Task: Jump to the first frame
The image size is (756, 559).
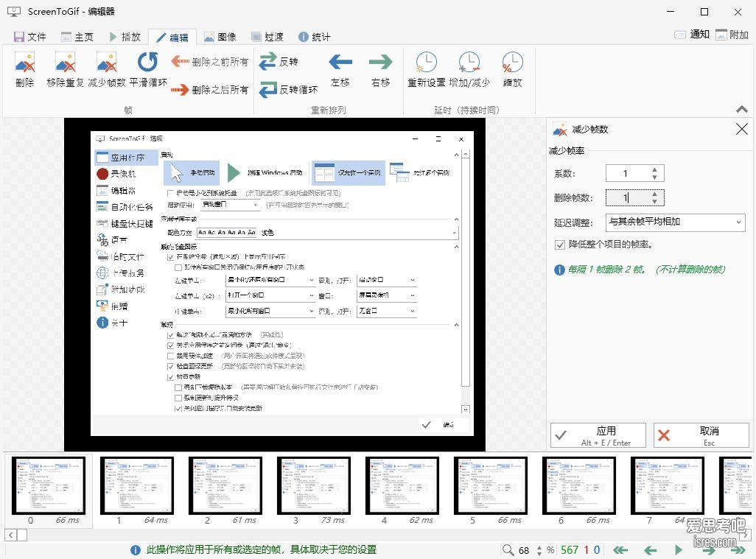Action: [620, 550]
